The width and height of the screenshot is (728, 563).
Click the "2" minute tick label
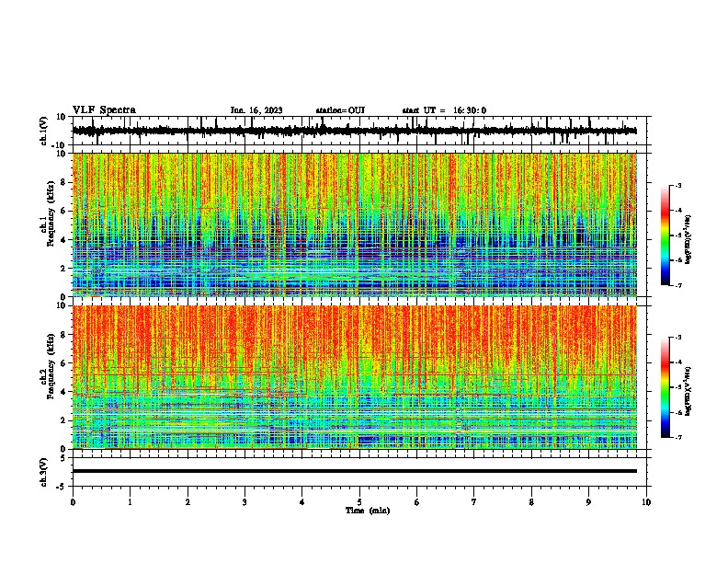(188, 502)
